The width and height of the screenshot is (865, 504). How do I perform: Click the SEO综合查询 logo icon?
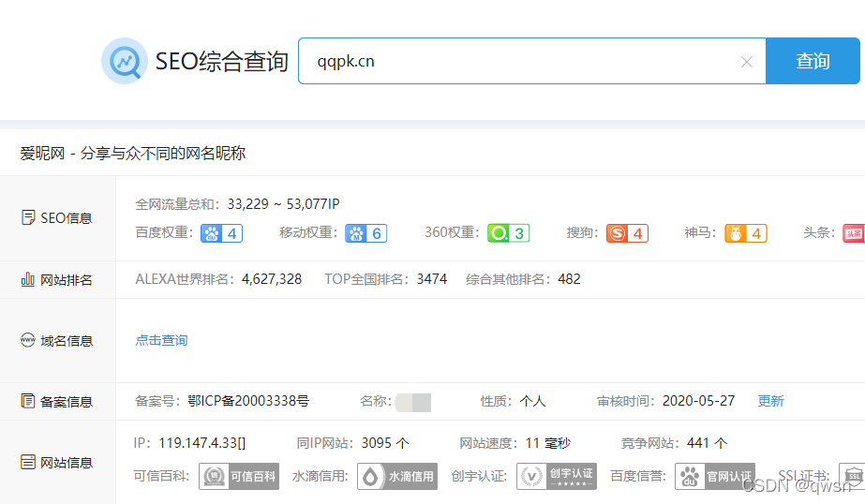(125, 61)
